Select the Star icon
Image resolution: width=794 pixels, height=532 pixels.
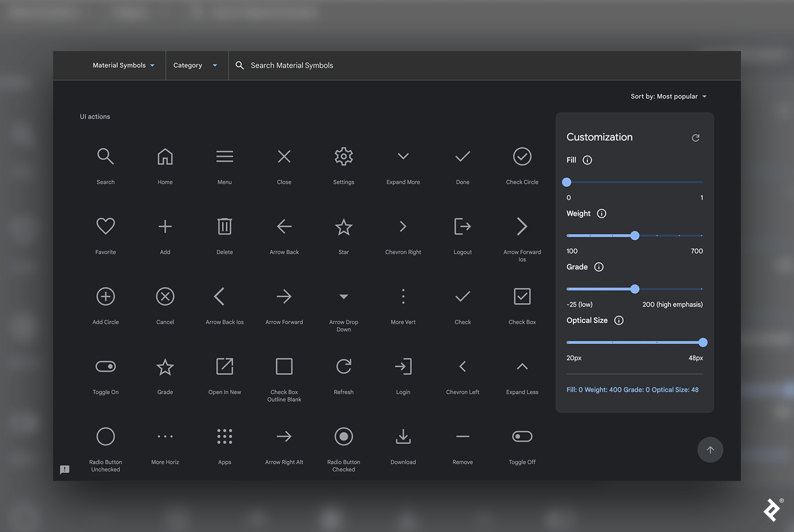(344, 226)
